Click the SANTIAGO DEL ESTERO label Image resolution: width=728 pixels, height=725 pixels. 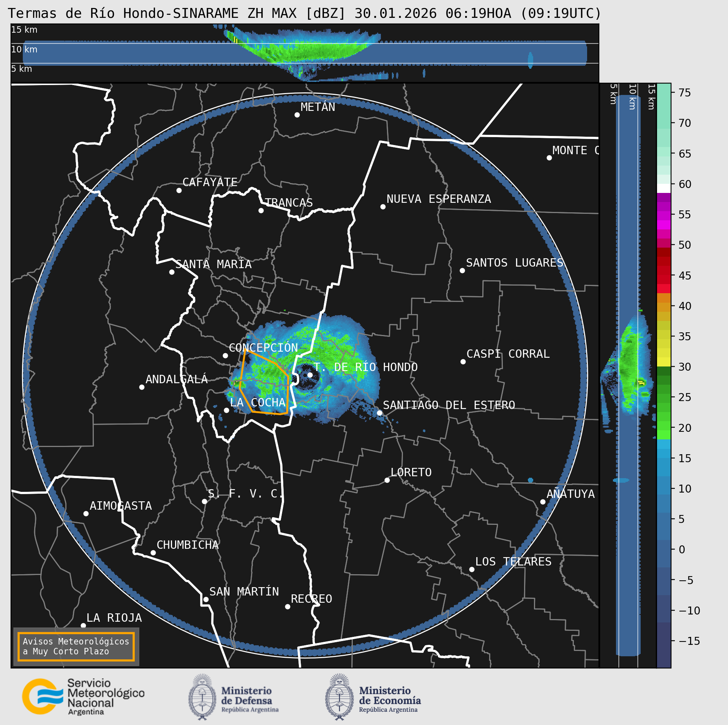coord(449,405)
